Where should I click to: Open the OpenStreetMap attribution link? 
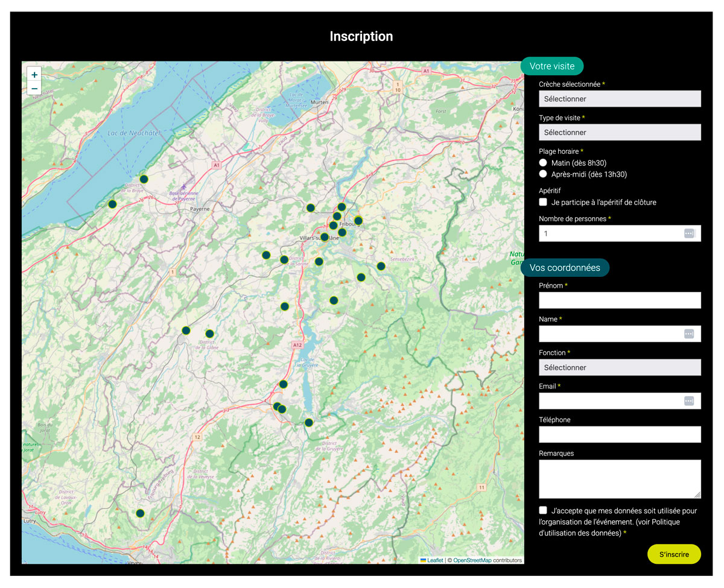[x=472, y=560]
